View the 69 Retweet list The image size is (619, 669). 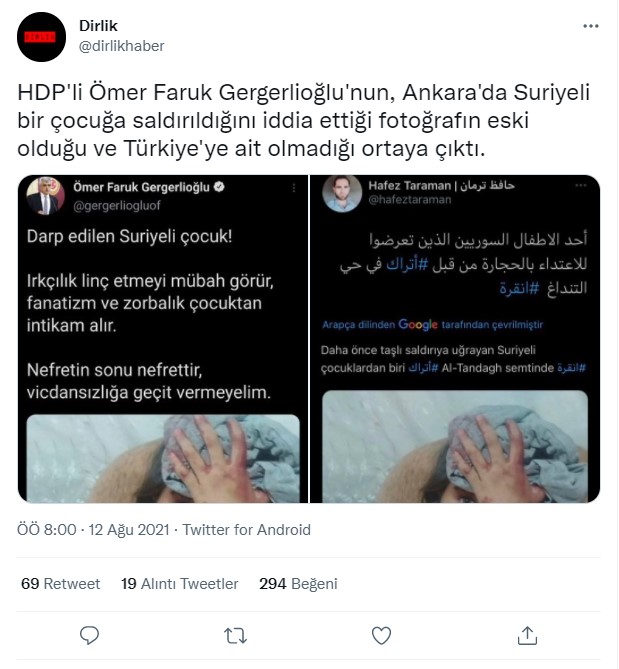coord(61,583)
